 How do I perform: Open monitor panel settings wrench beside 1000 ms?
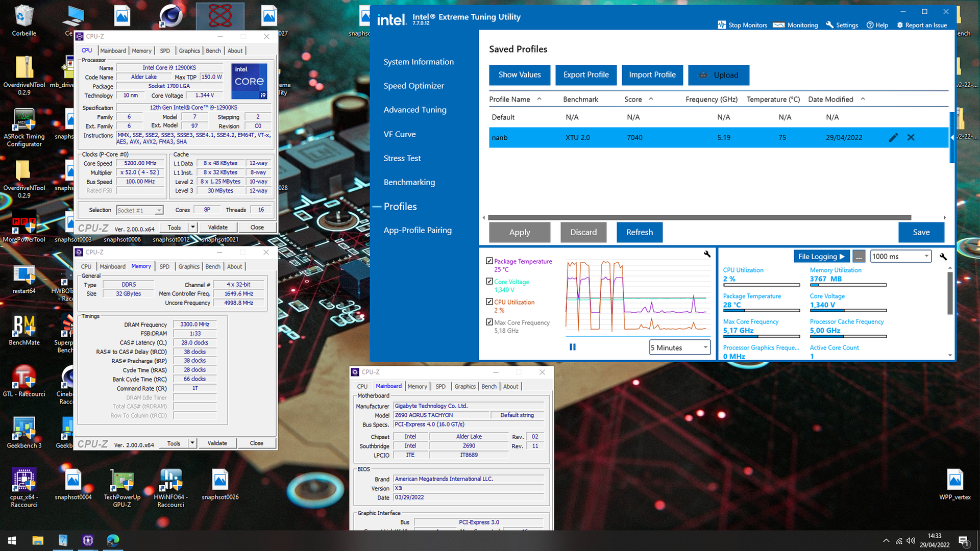click(943, 257)
